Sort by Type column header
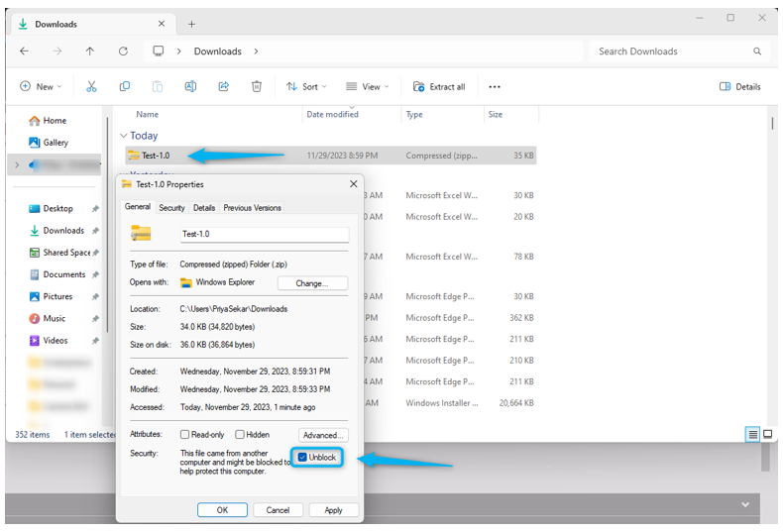Screen dimensions: 783x532 pyautogui.click(x=414, y=114)
